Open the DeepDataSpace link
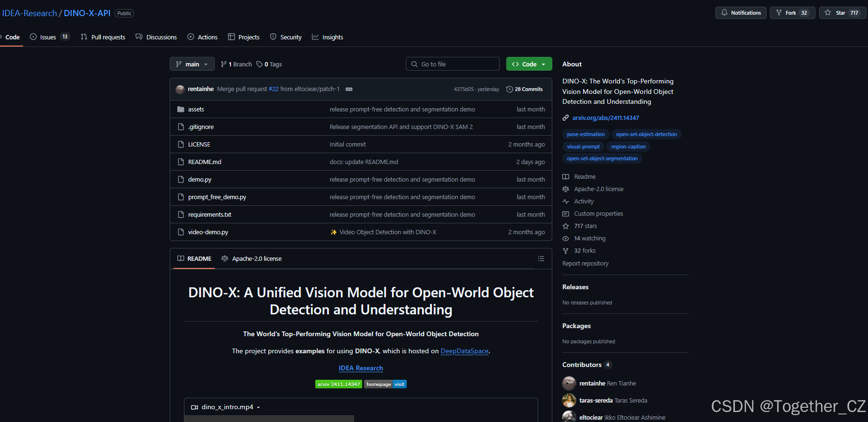 pos(464,351)
